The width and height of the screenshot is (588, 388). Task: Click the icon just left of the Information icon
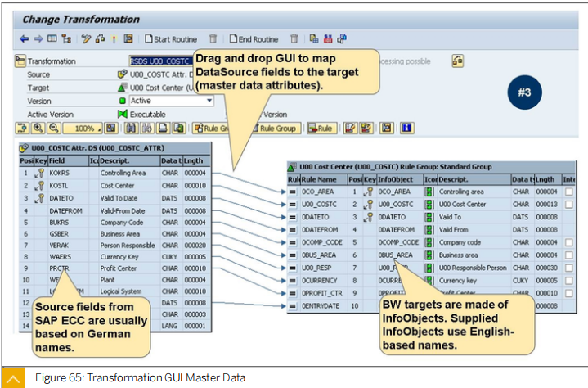[386, 129]
